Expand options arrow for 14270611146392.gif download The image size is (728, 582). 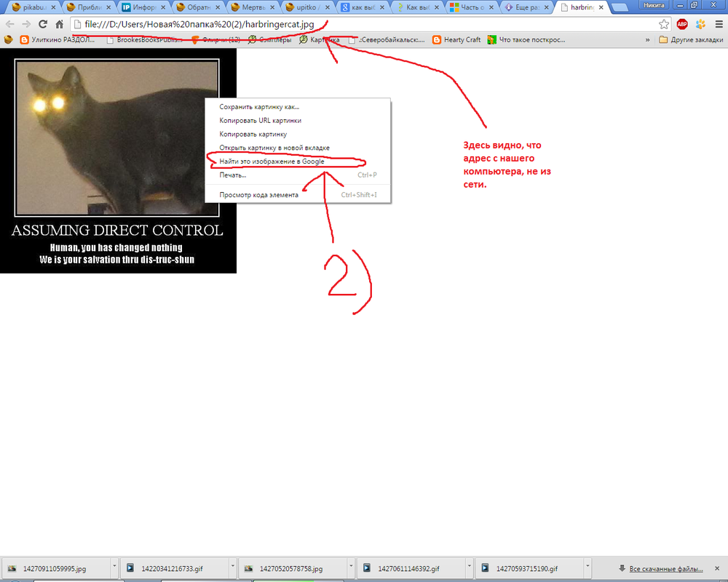pos(470,566)
